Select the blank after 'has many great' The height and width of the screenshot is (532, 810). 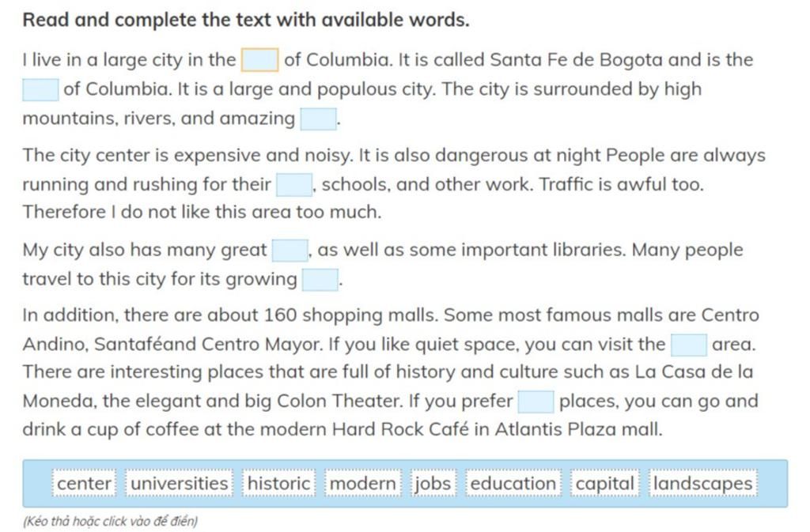[x=290, y=251]
